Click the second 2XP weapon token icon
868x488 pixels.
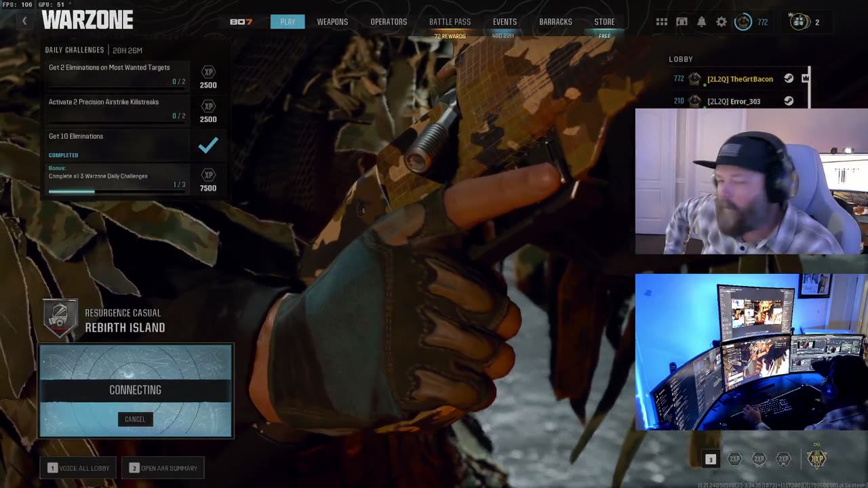coord(759,459)
